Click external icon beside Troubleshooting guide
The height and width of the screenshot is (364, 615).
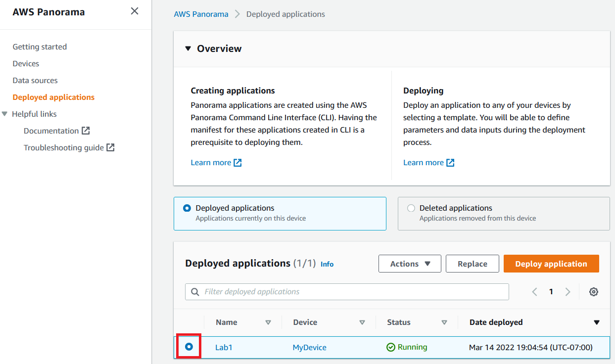(x=110, y=147)
